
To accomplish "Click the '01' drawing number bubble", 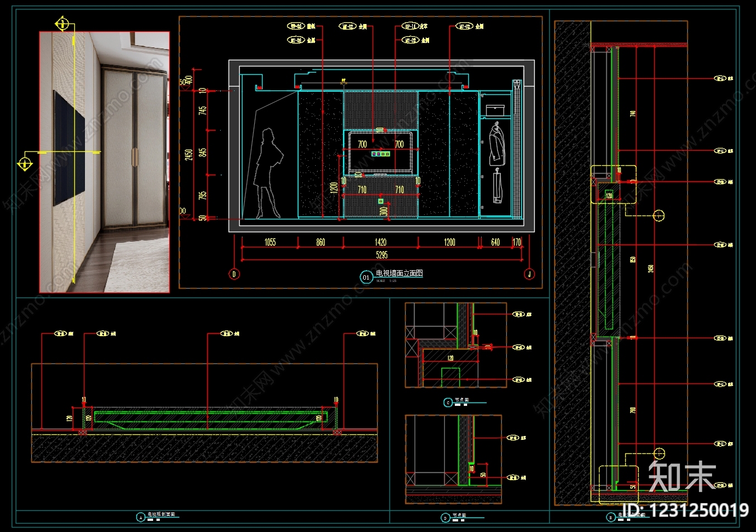I will pos(366,277).
